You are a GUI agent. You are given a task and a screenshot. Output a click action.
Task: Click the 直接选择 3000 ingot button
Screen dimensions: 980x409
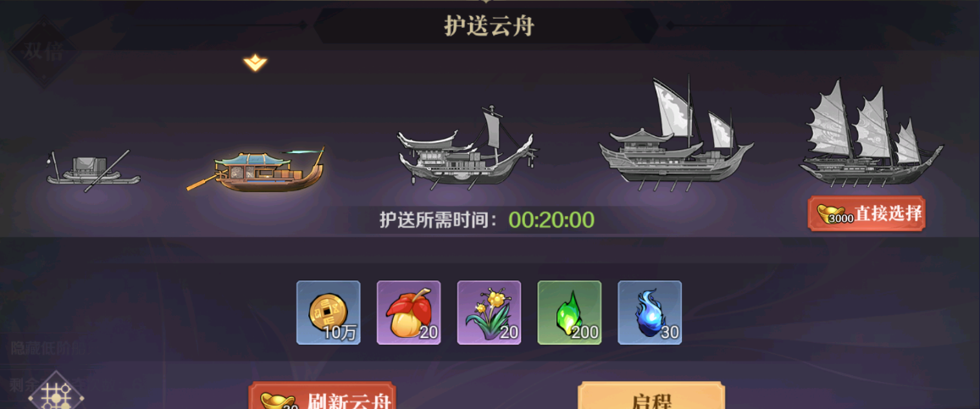coord(866,214)
